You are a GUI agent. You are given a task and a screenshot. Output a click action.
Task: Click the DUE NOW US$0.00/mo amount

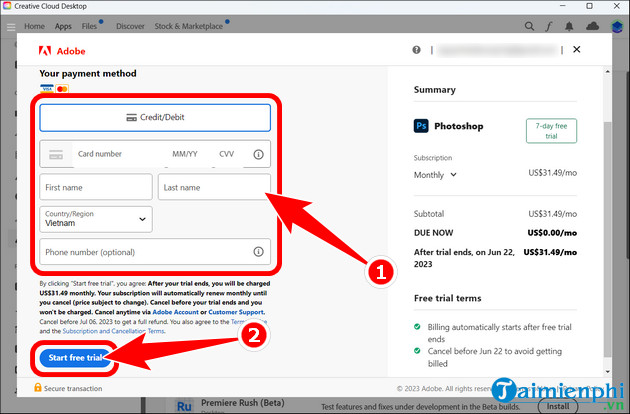click(552, 233)
